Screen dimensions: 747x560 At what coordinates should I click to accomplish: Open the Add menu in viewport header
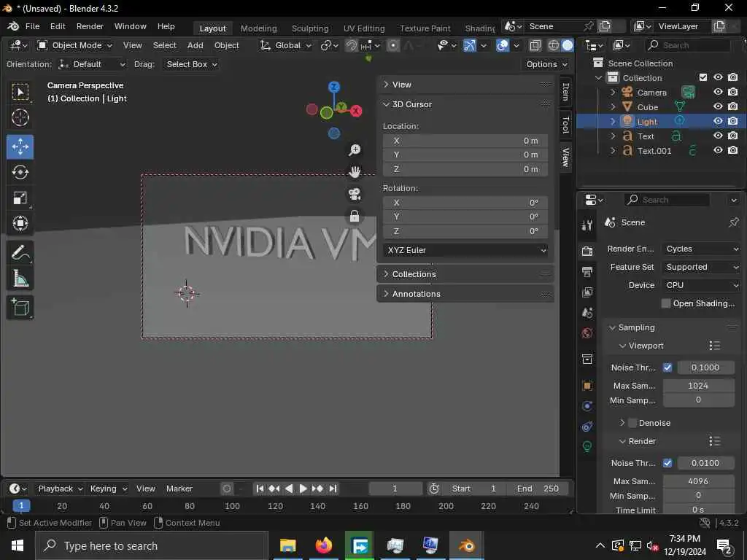195,45
